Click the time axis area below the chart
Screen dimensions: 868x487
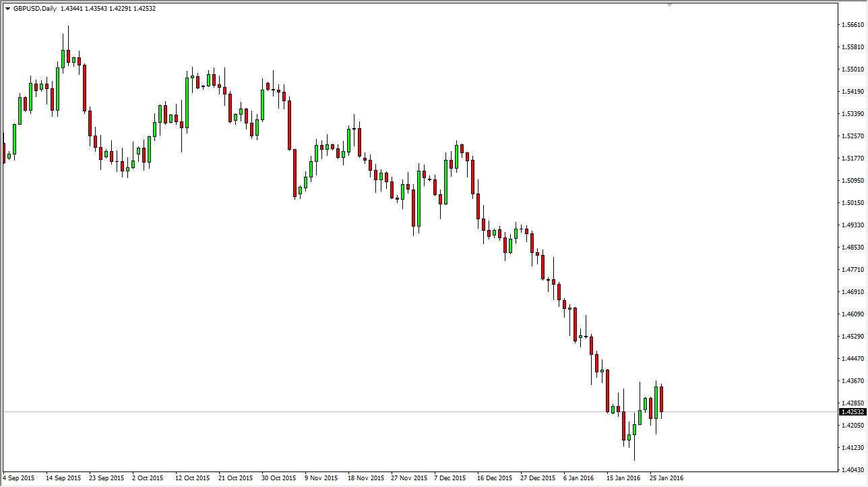[x=404, y=478]
